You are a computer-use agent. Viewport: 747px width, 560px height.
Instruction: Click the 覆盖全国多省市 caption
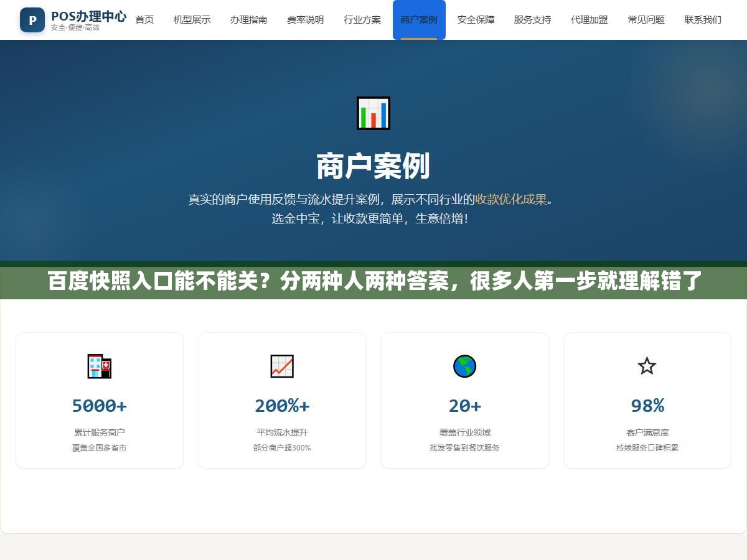(100, 448)
